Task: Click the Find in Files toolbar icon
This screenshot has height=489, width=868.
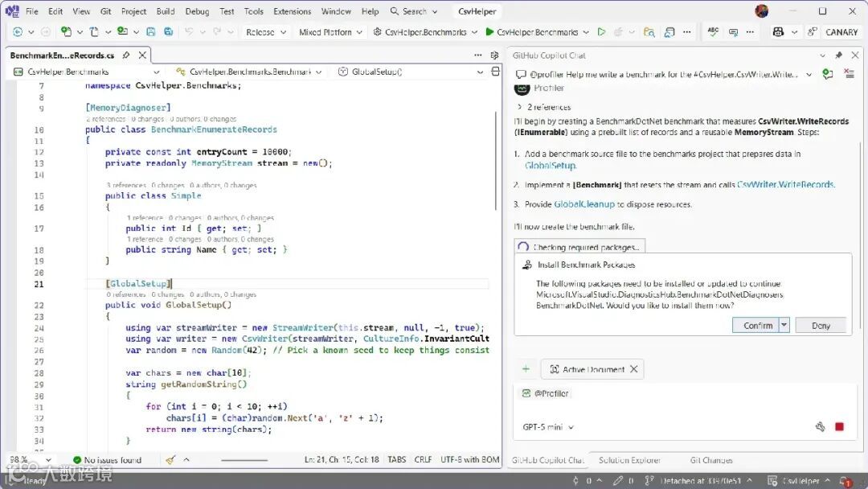Action: pos(649,32)
